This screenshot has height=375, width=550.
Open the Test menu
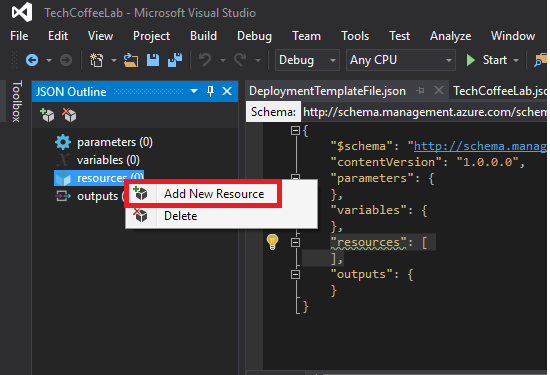pyautogui.click(x=399, y=36)
